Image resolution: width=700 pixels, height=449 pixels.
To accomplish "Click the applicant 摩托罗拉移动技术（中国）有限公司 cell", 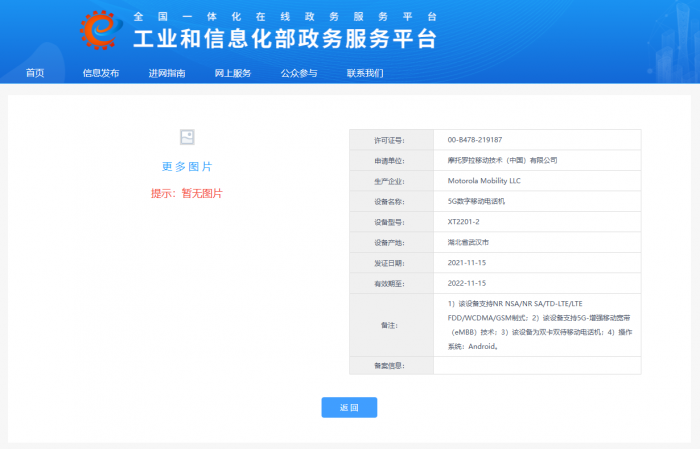I will 502,160.
